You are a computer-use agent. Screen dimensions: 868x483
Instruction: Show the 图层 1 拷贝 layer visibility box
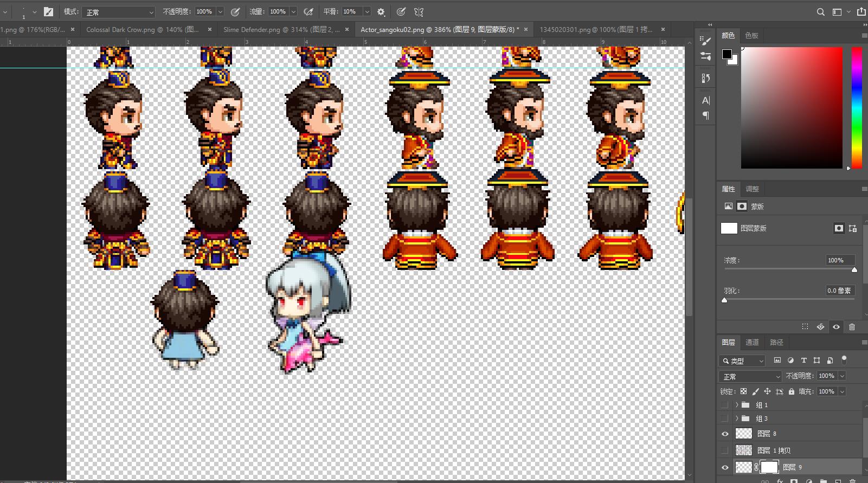(725, 450)
